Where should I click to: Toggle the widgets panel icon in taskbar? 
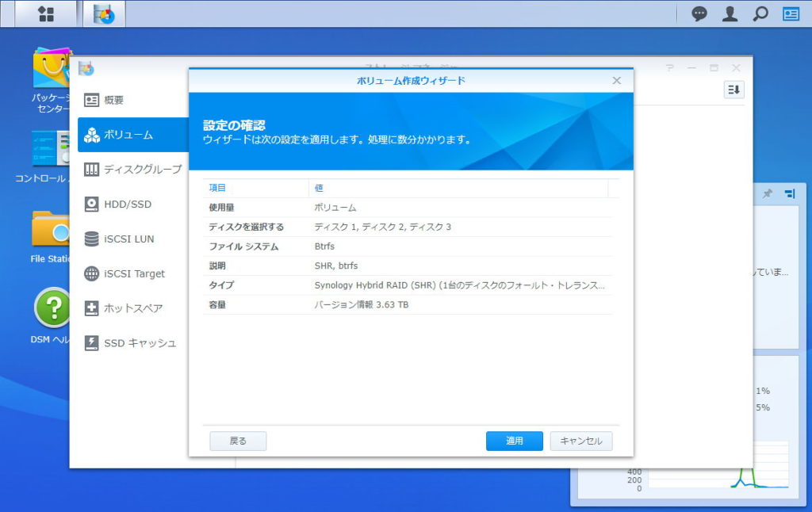[791, 14]
